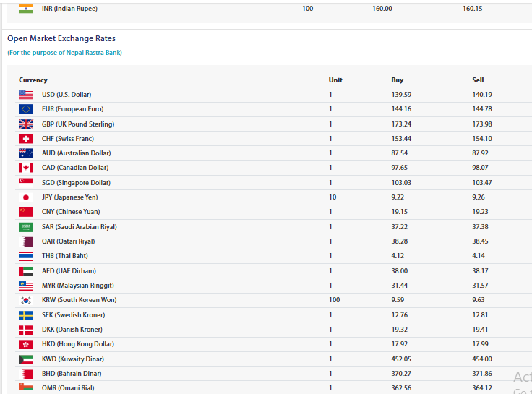Click the European Euro flag icon
The image size is (532, 394).
[26, 109]
